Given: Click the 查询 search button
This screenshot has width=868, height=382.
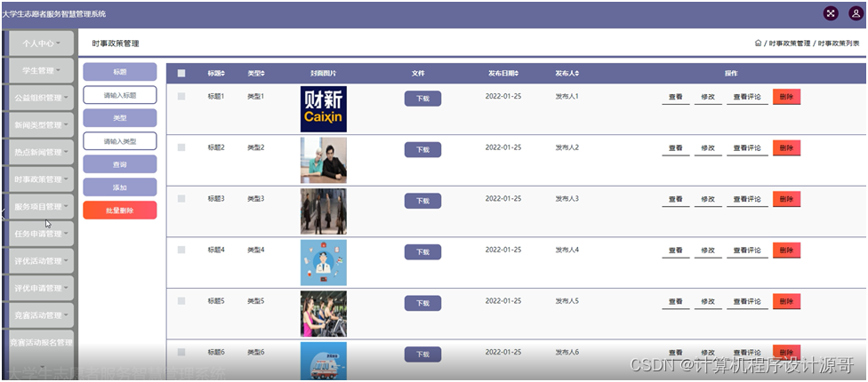Looking at the screenshot, I should (119, 164).
